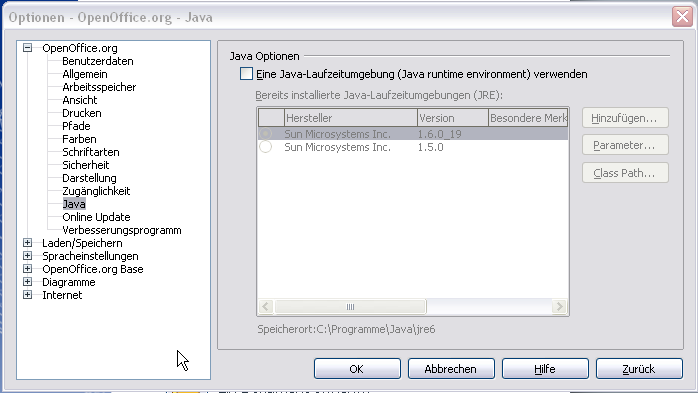Collapse the OpenOffice.org tree node
Image resolution: width=698 pixels, height=393 pixels.
coord(28,48)
